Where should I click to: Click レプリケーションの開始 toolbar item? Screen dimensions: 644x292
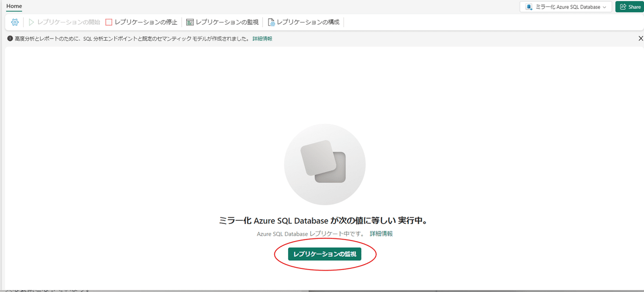click(64, 23)
